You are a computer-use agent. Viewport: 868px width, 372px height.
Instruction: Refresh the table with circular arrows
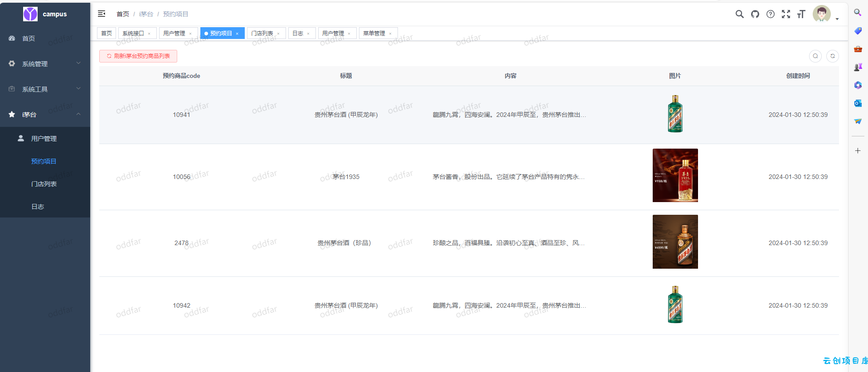click(x=832, y=56)
